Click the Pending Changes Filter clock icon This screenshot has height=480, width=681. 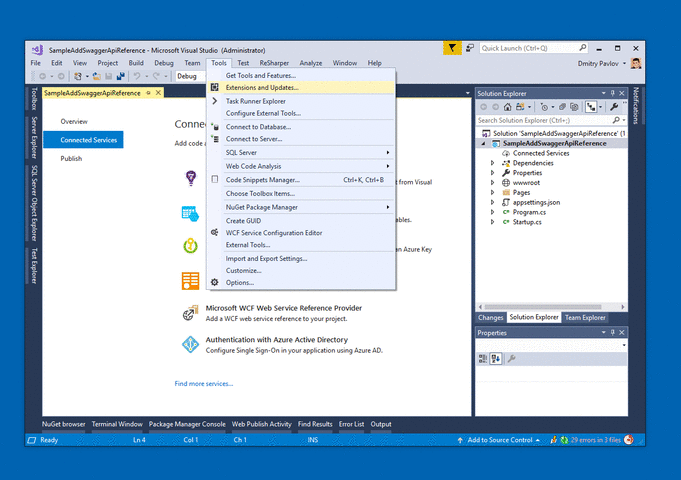point(544,106)
